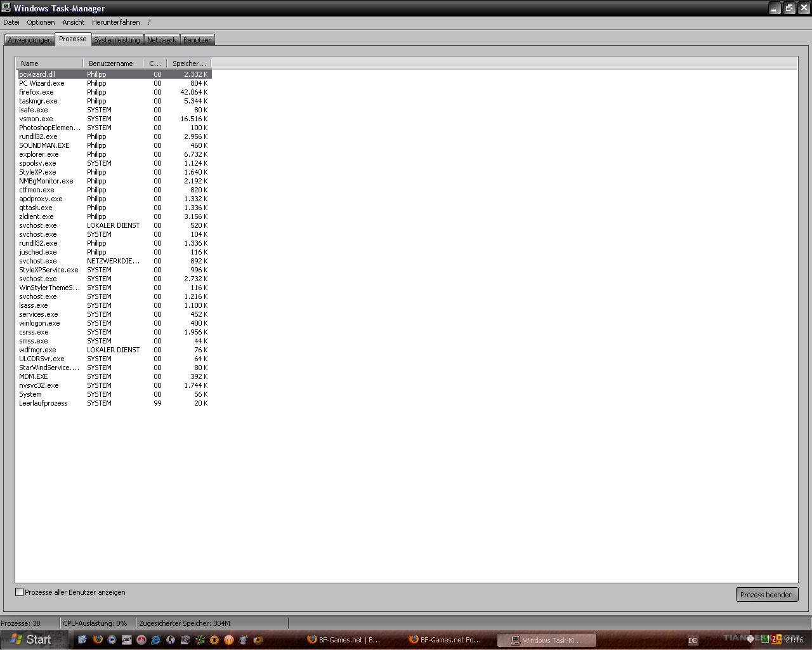Open Counter-Strike quick launch icon
812x650 pixels.
tap(171, 639)
